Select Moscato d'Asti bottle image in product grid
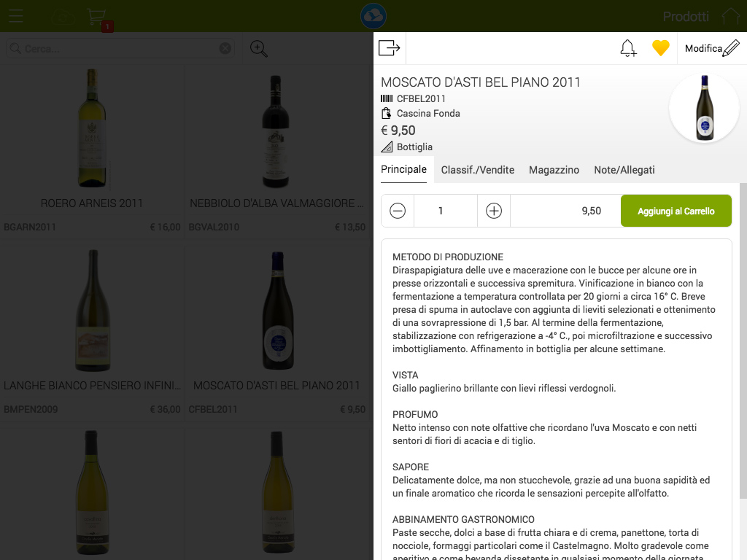Screen dimensions: 747x560 pyautogui.click(x=278, y=310)
